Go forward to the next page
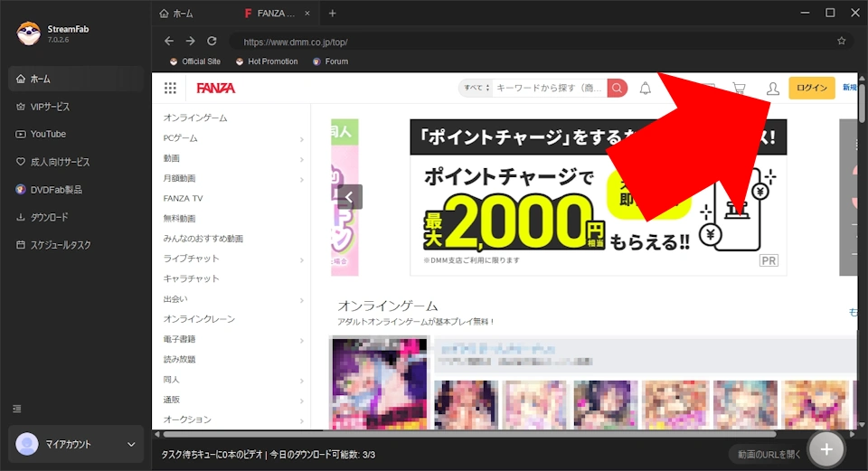 191,41
